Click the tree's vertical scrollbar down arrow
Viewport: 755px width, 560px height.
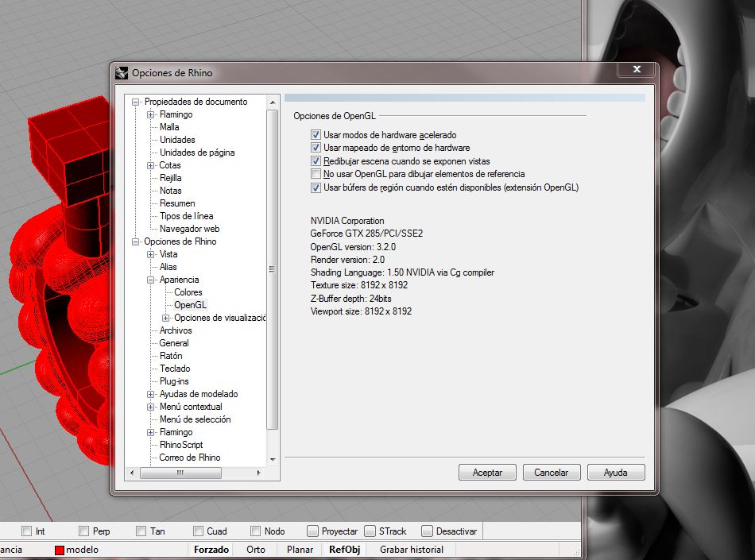click(x=273, y=460)
